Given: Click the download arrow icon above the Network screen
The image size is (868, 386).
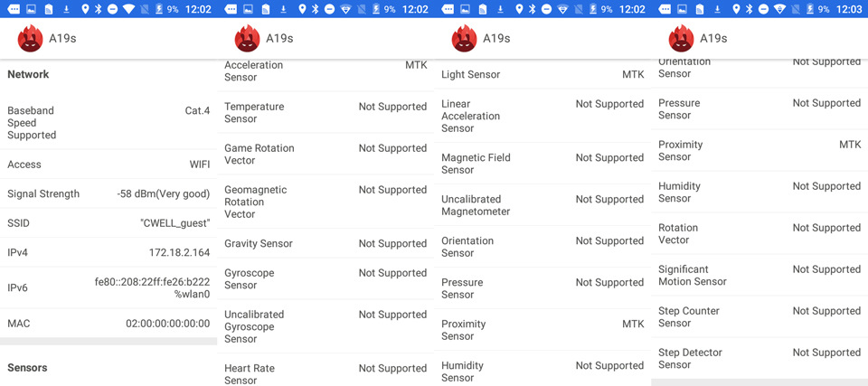Looking at the screenshot, I should click(66, 9).
